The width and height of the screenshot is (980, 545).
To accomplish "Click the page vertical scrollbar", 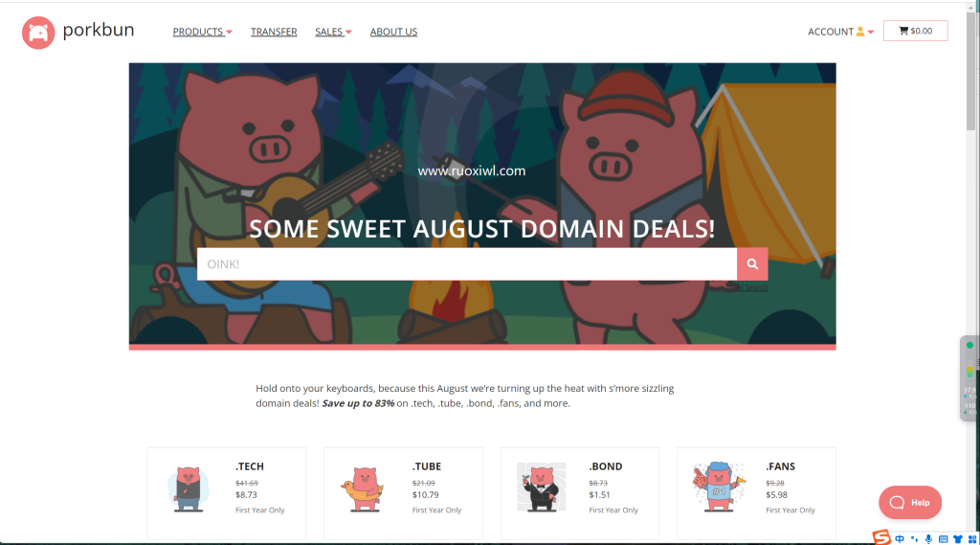I will (970, 70).
